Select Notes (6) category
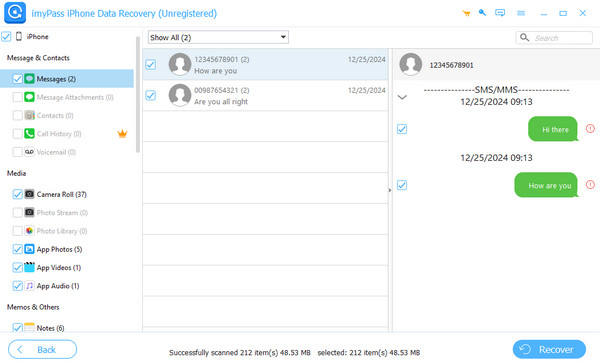 pyautogui.click(x=51, y=328)
